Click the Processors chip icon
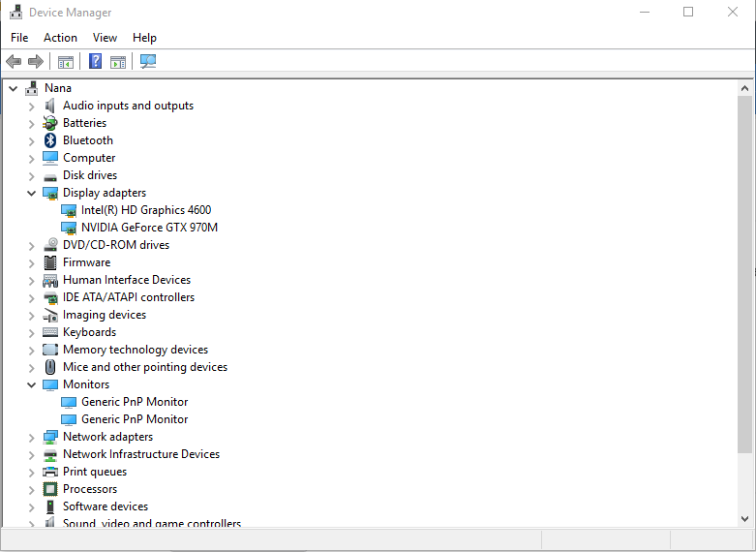 [x=50, y=489]
